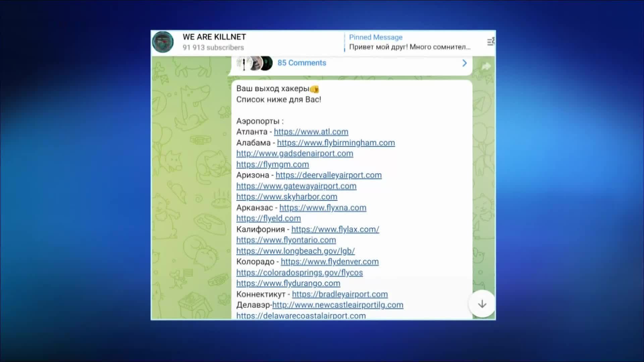Click the WE ARE KILLNET channel title

coord(214,37)
